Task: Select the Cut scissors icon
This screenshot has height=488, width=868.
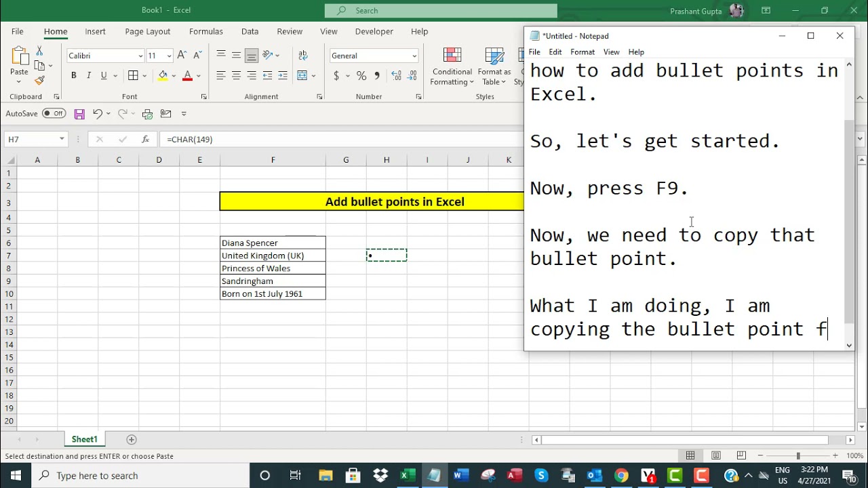Action: click(x=39, y=51)
